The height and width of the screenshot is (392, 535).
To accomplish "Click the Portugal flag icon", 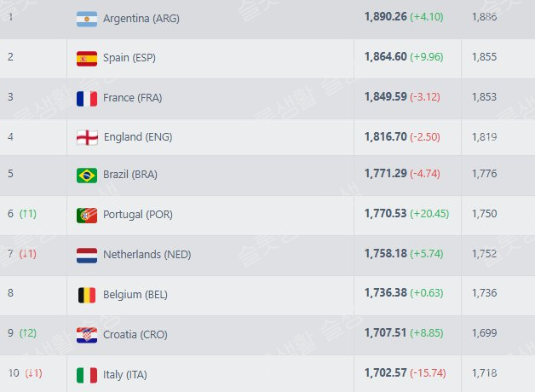I will point(87,216).
